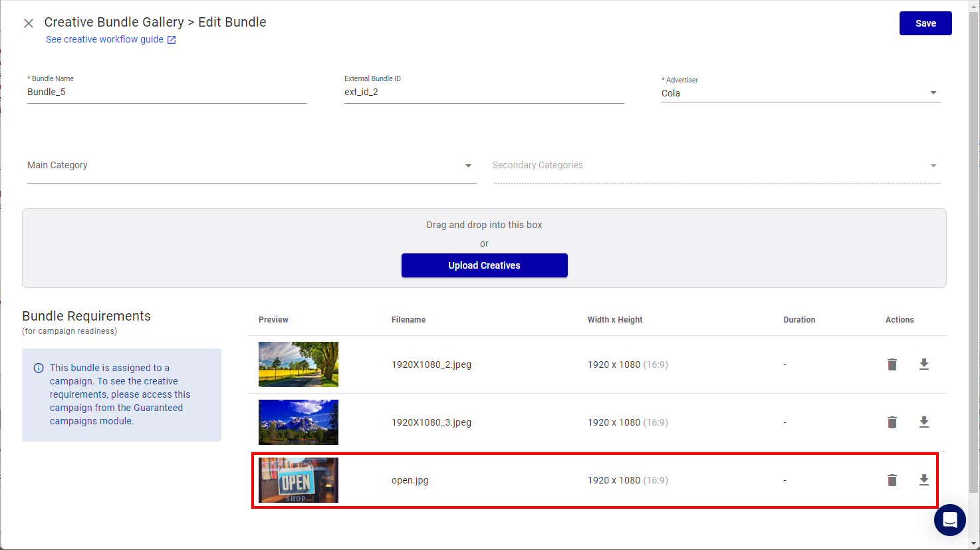Viewport: 980px width, 550px height.
Task: Click the External Bundle ID field
Action: tap(483, 92)
